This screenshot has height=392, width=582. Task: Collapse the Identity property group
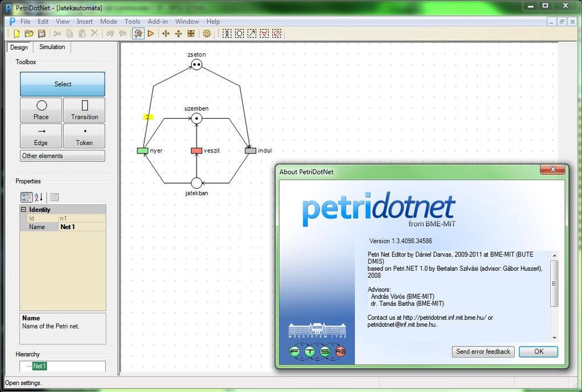[x=23, y=210]
